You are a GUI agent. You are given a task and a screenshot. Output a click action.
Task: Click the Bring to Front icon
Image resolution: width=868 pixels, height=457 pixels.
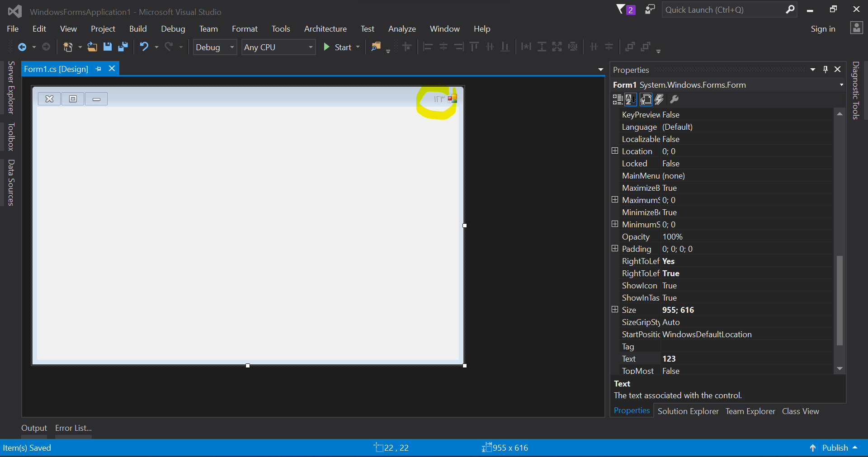click(630, 47)
